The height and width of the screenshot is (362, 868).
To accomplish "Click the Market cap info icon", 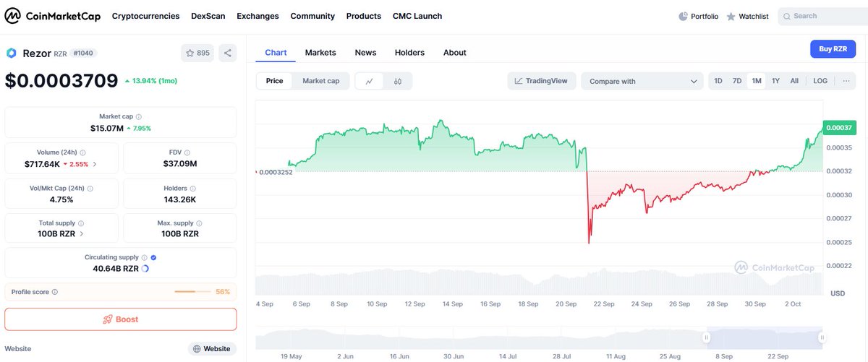I will [x=139, y=116].
